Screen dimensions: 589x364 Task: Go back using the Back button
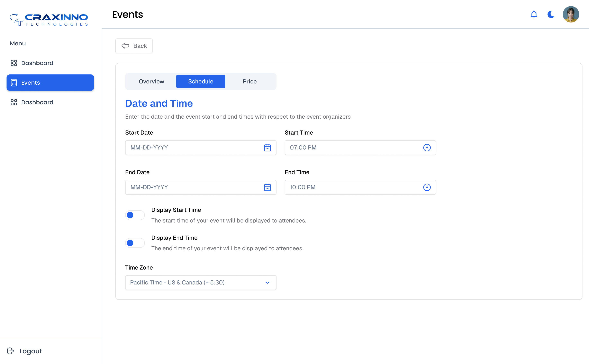tap(134, 46)
